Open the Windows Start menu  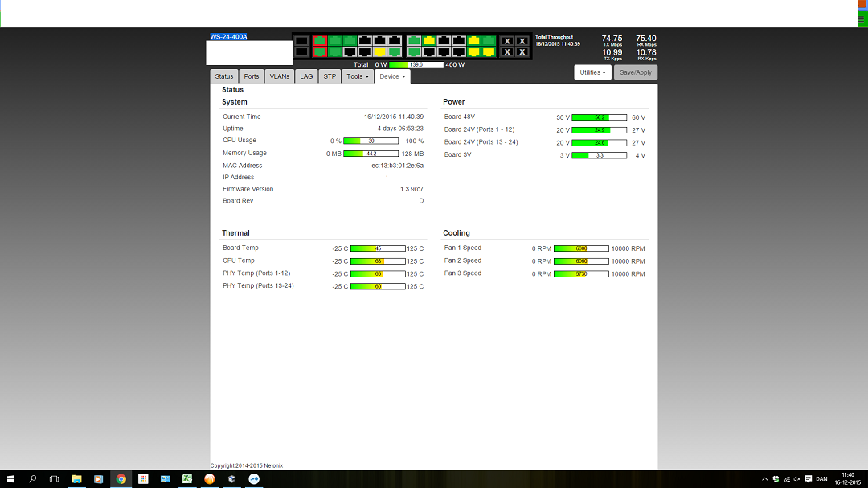[x=10, y=478]
